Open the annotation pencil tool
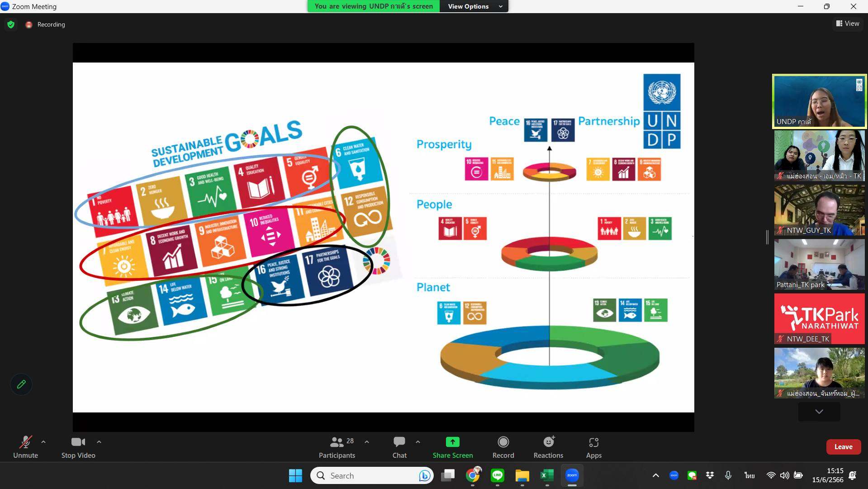868x489 pixels. pos(21,384)
